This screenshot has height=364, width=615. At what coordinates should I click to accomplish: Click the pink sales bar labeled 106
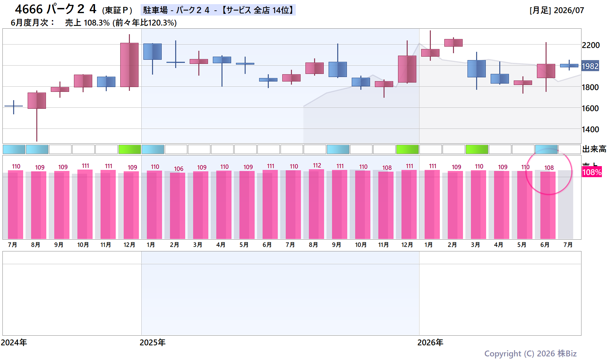(178, 206)
